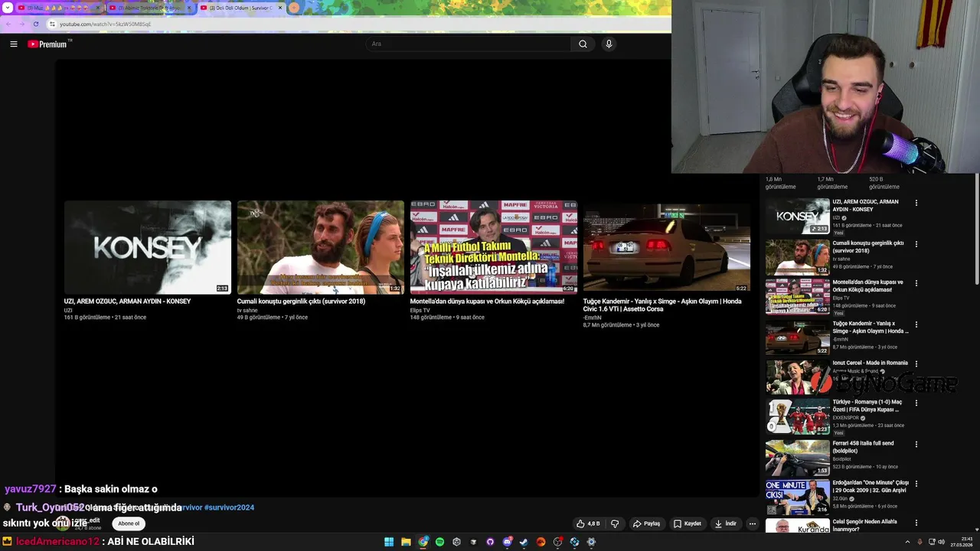Image resolution: width=980 pixels, height=551 pixels.
Task: Click the YouTube Premium logo
Action: click(x=49, y=44)
